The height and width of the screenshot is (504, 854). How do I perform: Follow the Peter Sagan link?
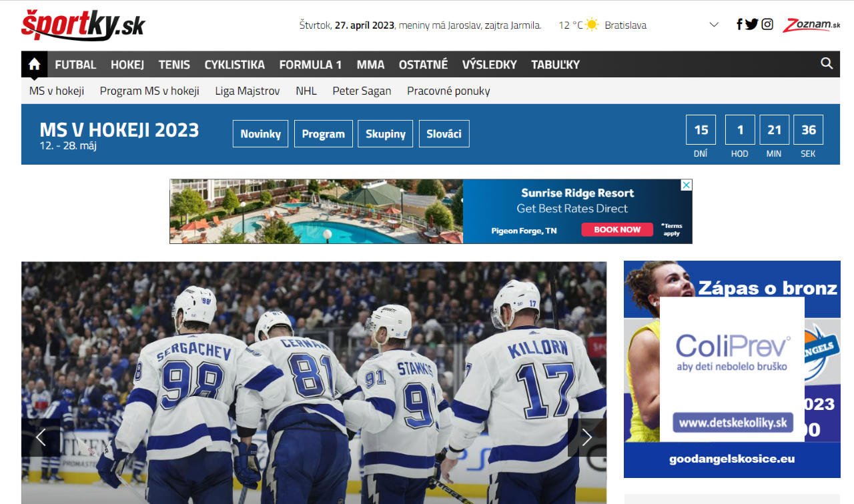click(362, 91)
